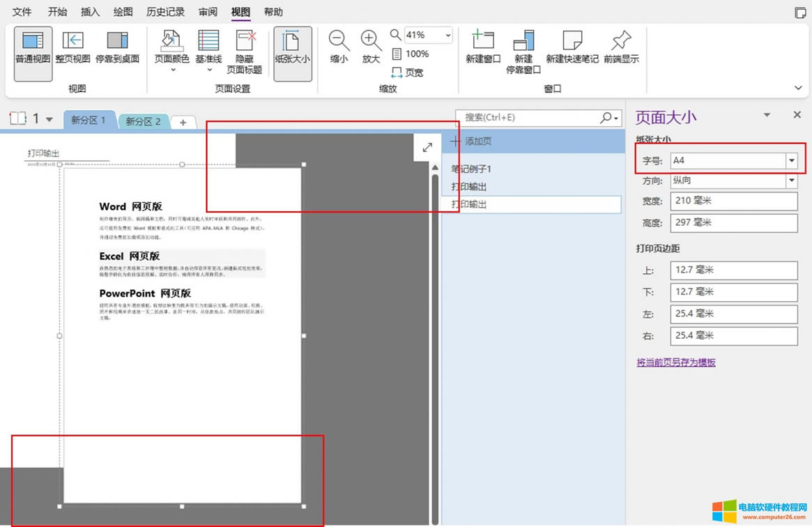The width and height of the screenshot is (812, 527).
Task: Switch to 新分区 2 section tab
Action: [x=143, y=121]
